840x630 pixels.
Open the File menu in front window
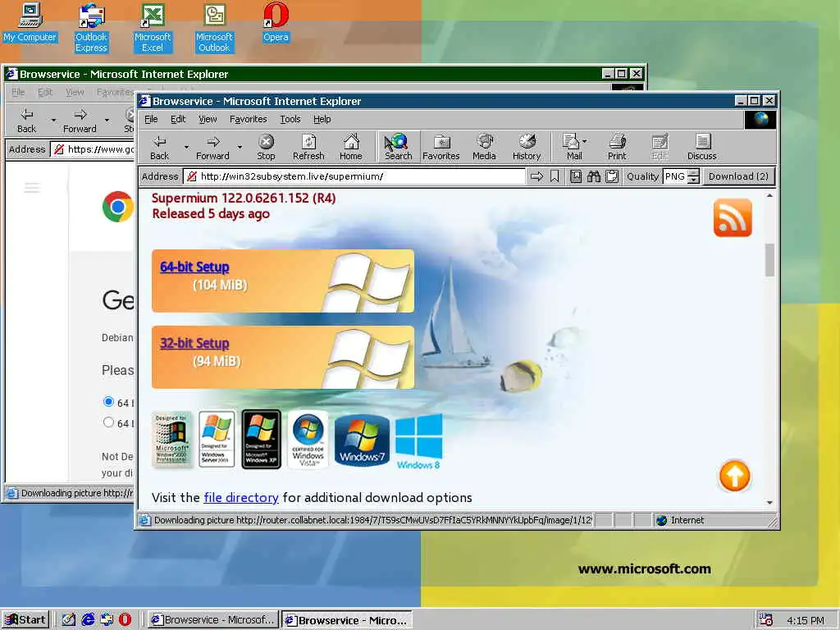pos(151,119)
